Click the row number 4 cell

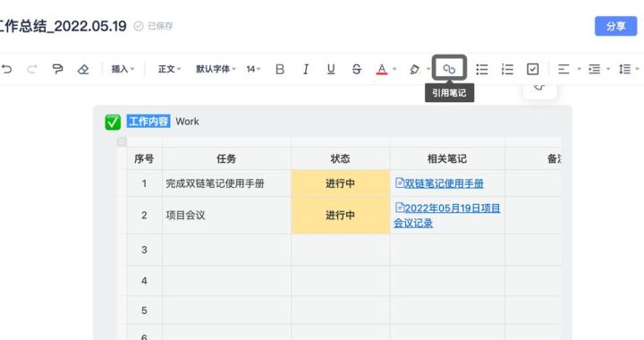[144, 281]
